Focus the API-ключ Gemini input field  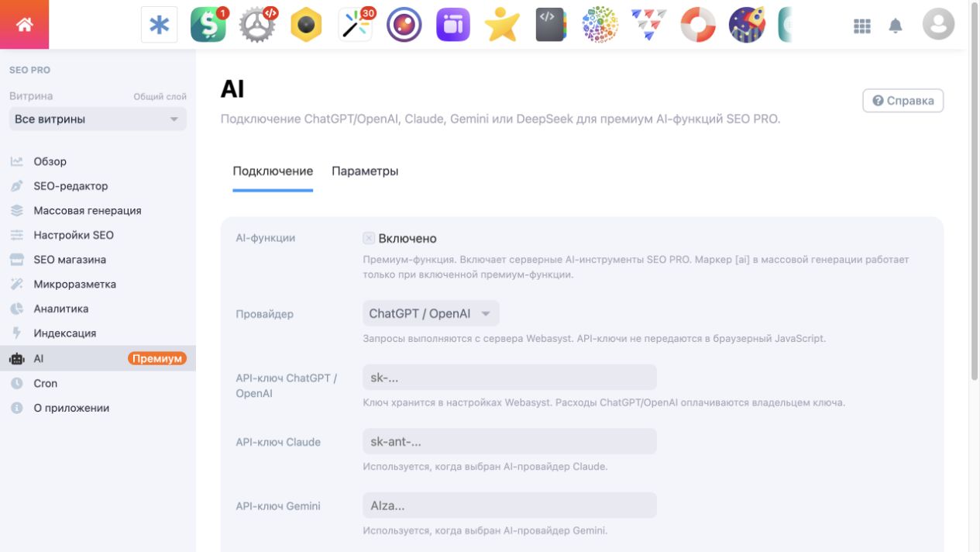pos(510,505)
